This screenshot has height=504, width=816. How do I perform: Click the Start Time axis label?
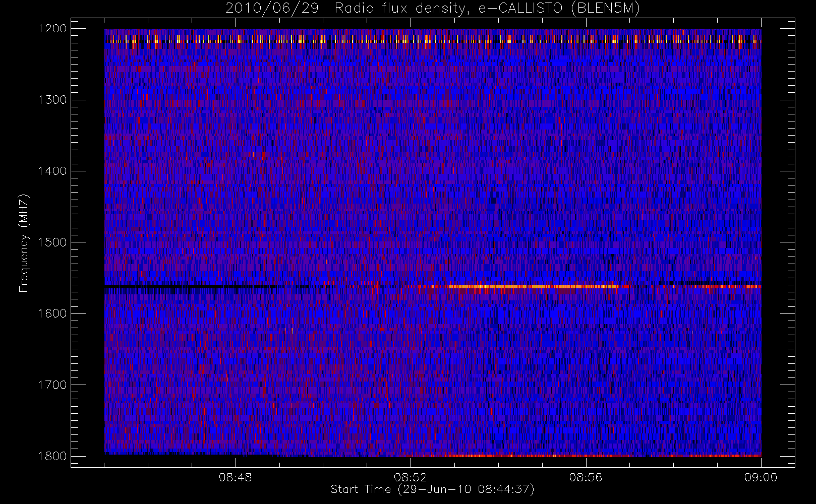432,489
